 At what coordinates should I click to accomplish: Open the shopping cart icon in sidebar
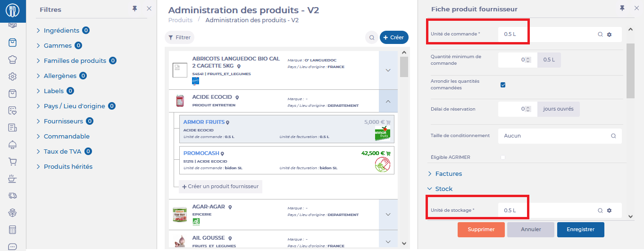tap(13, 162)
